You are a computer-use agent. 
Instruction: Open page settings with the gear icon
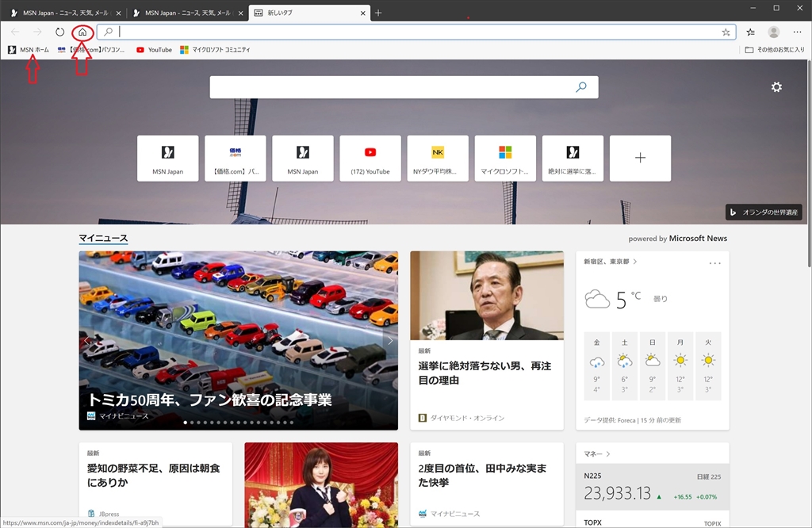click(776, 87)
